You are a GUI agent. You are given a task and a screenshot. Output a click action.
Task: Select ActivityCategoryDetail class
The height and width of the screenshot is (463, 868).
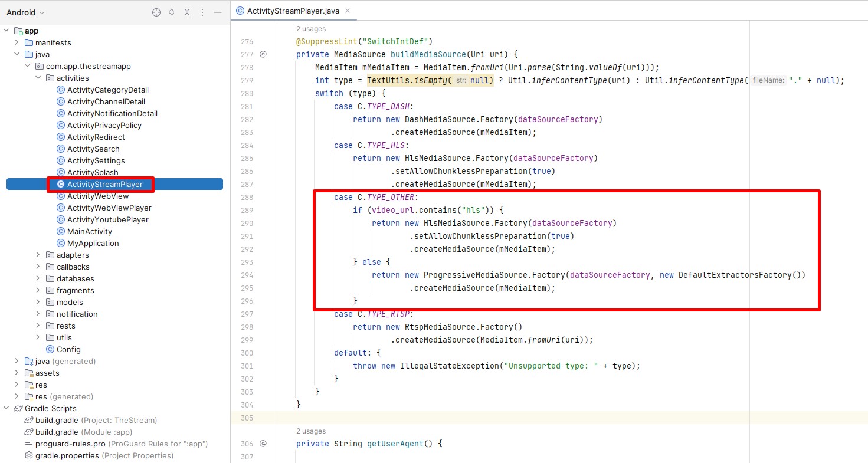coord(107,90)
